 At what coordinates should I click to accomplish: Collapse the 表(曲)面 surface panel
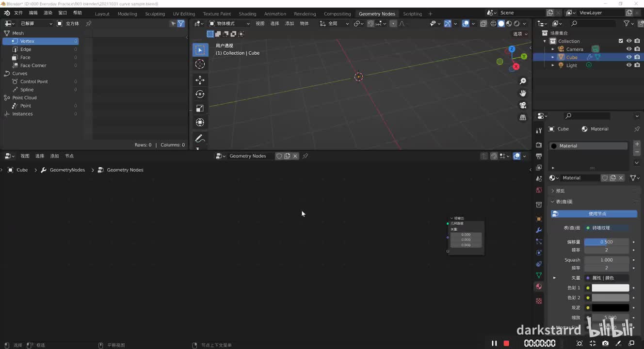click(x=552, y=202)
